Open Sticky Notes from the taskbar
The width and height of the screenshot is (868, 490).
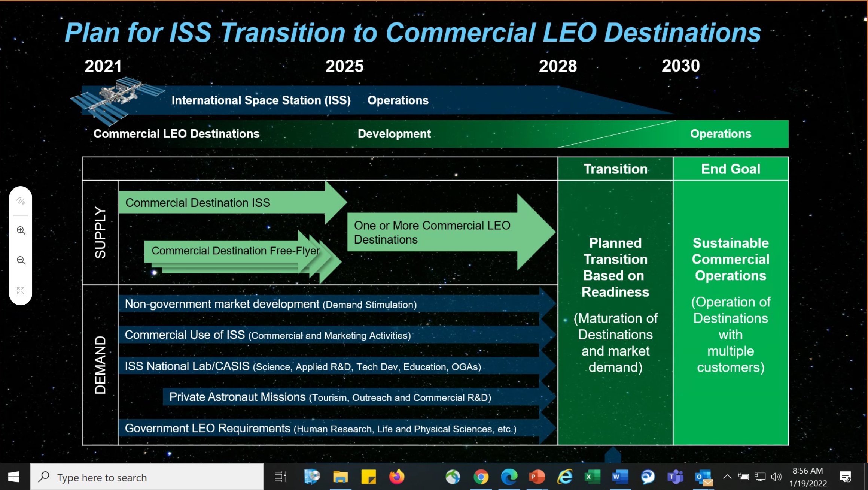pos(368,477)
